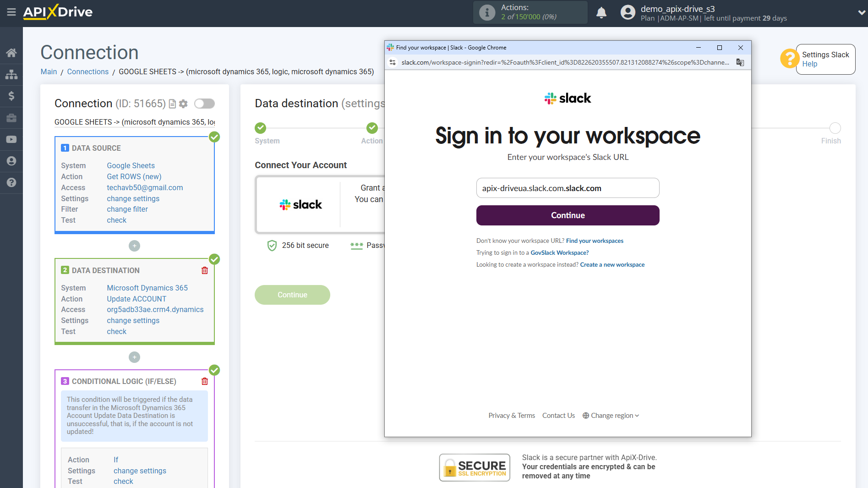Image resolution: width=868 pixels, height=488 pixels.
Task: Click the Find your workspaces link
Action: (595, 241)
